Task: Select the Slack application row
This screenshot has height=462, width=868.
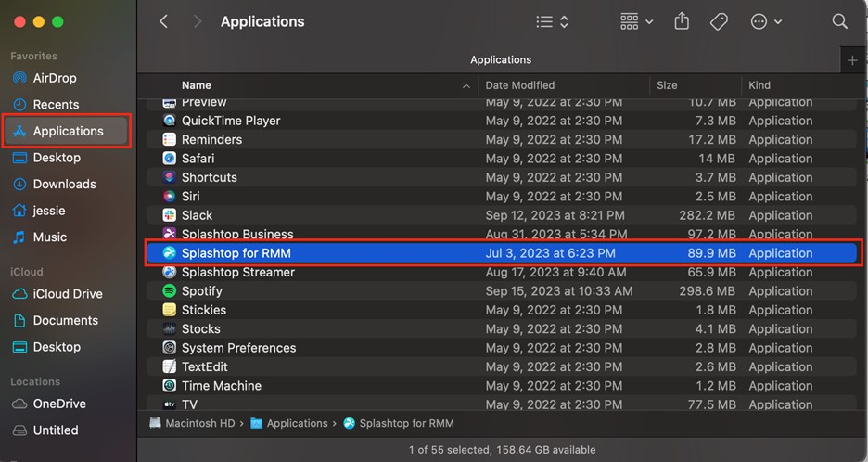Action: click(501, 215)
